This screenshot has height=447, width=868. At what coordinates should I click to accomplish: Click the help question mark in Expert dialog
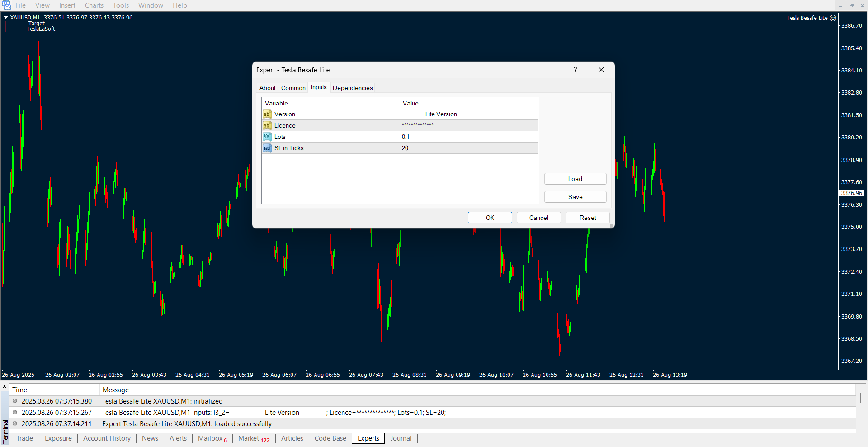pos(575,70)
